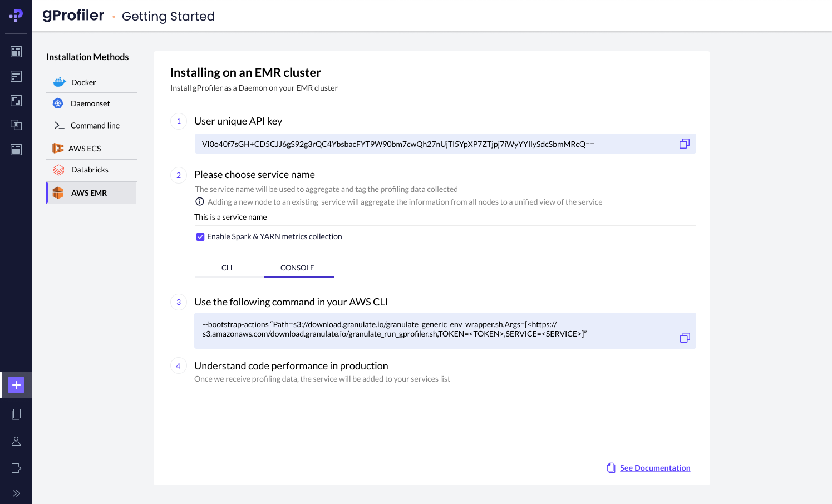Choose Daemonset installation method

[x=90, y=103]
